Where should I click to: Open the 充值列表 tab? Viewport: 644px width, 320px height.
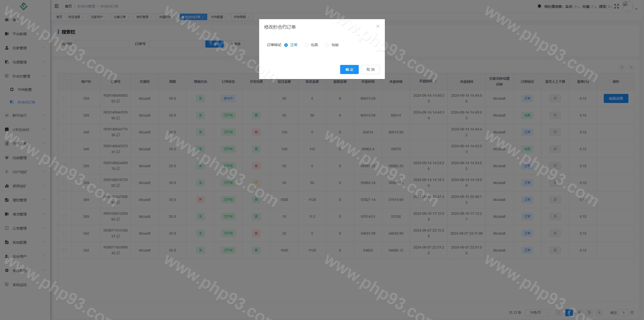[x=165, y=17]
